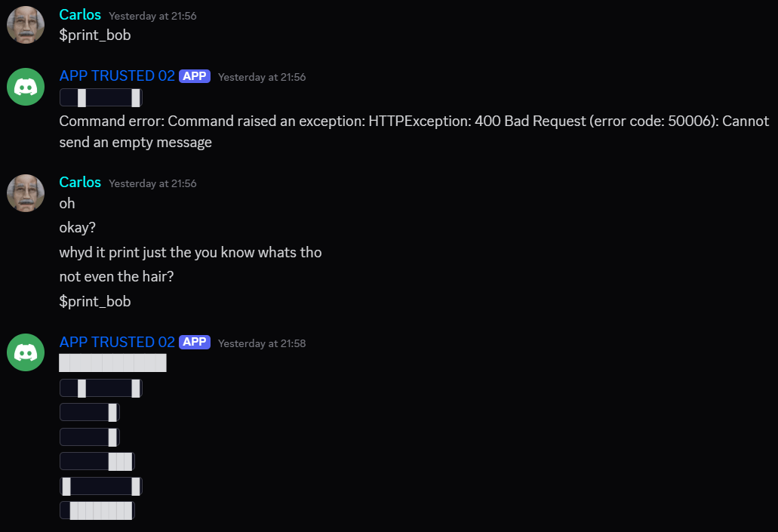The width and height of the screenshot is (778, 532).
Task: Click the bottom code block of the 21:58 message
Action: (97, 510)
